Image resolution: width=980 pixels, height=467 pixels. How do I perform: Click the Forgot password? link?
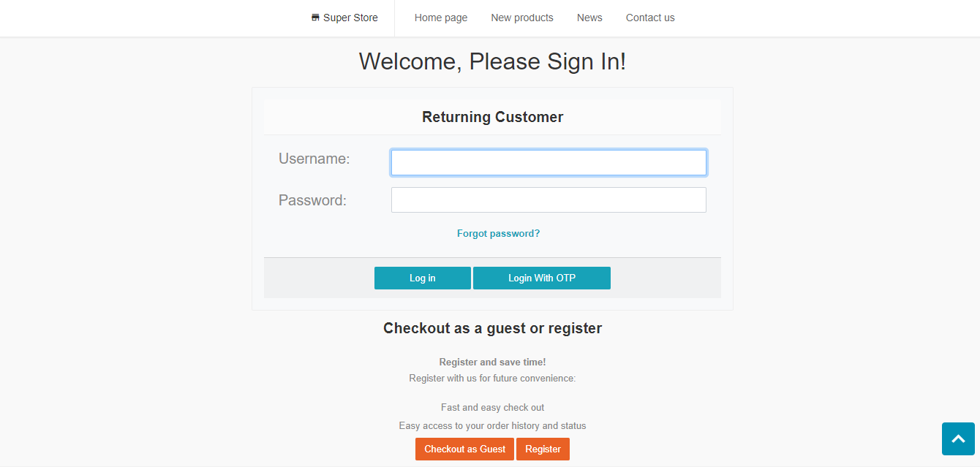498,234
